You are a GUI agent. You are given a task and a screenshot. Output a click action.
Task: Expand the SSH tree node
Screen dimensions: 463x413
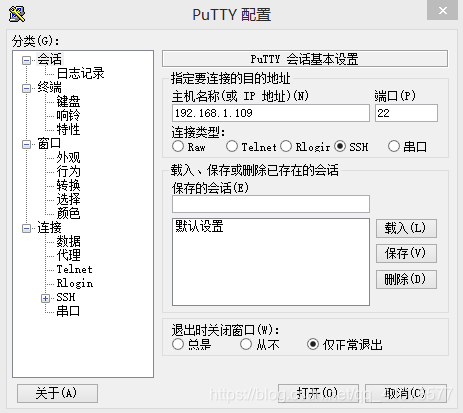click(x=46, y=298)
